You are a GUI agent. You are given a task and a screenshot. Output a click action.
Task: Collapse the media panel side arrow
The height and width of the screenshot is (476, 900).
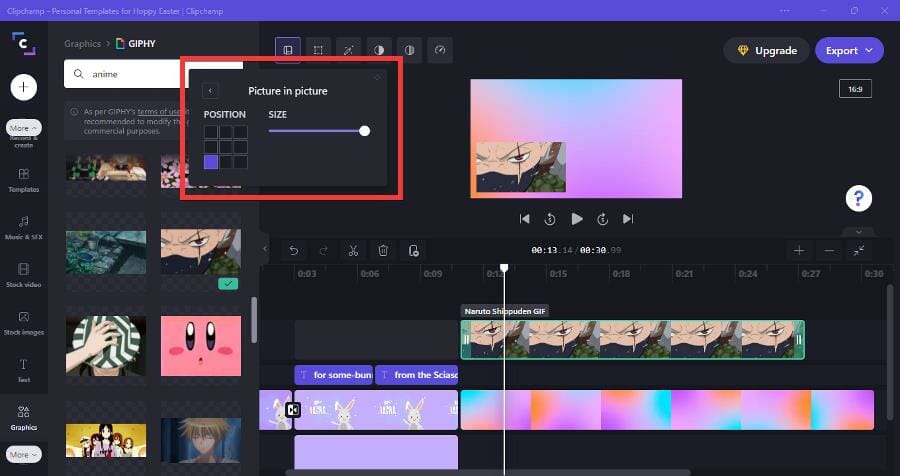tap(265, 249)
